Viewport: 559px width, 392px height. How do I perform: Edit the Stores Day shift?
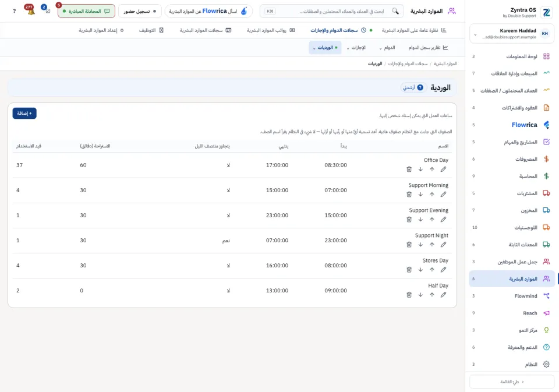coord(443,270)
